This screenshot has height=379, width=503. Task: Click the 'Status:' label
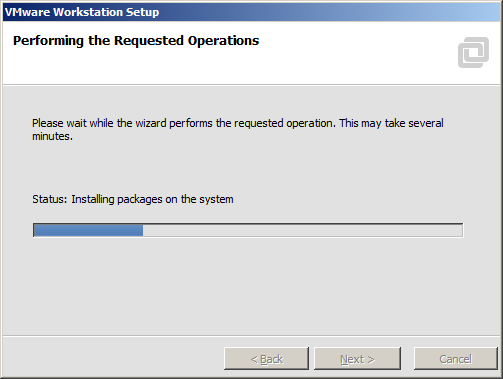pyautogui.click(x=50, y=199)
